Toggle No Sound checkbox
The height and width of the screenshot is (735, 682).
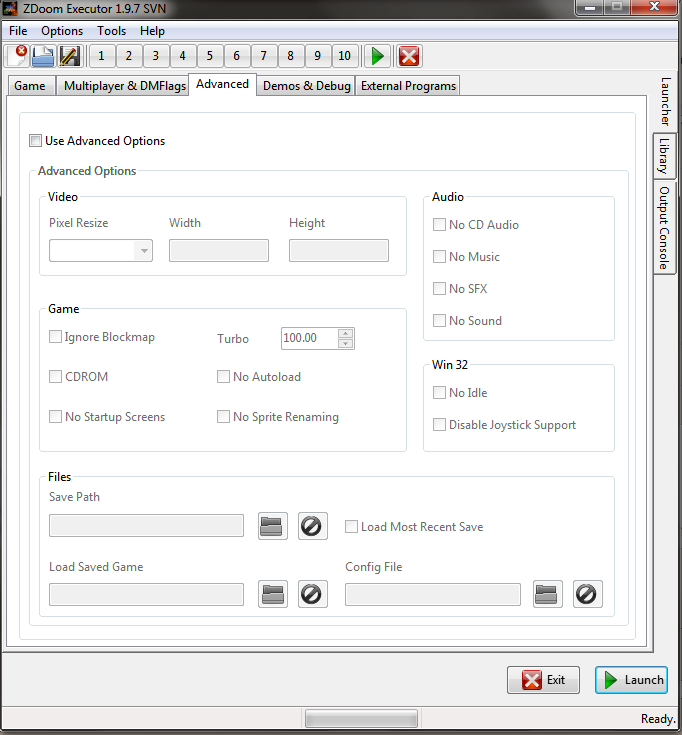[x=439, y=321]
